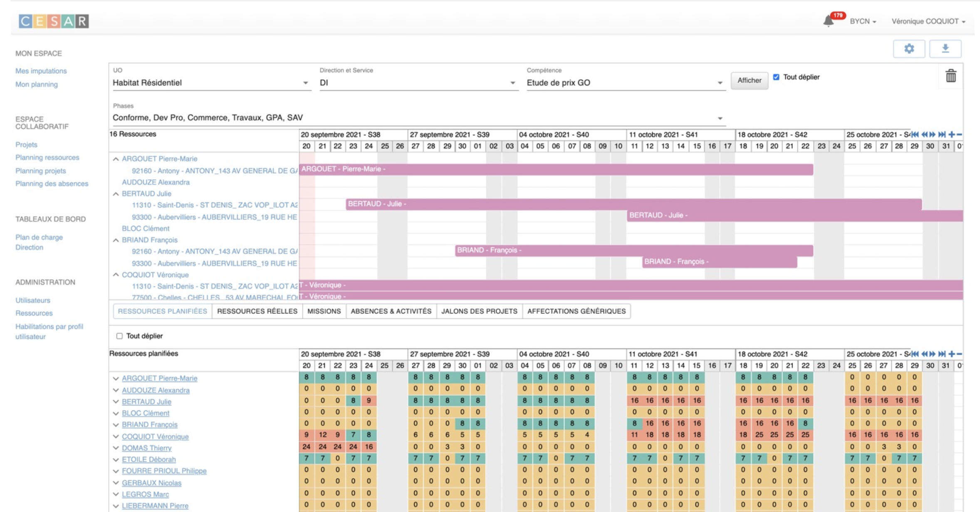The width and height of the screenshot is (980, 512).
Task: Open Habilitations par profil utilisateur link
Action: [x=49, y=332]
